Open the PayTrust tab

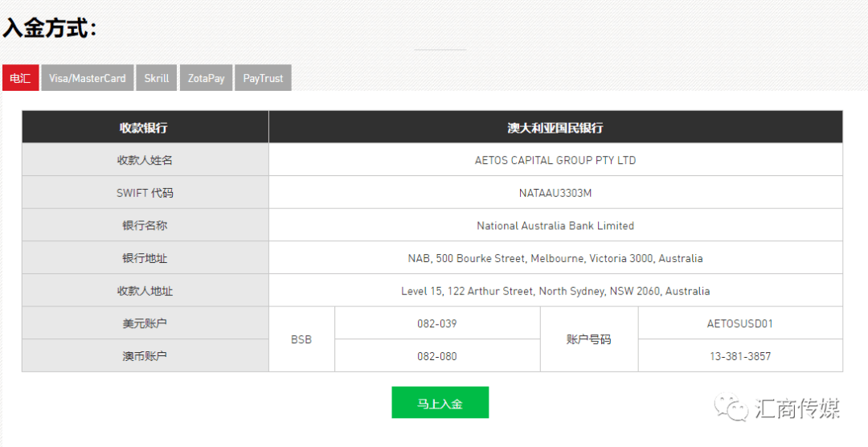(x=263, y=77)
